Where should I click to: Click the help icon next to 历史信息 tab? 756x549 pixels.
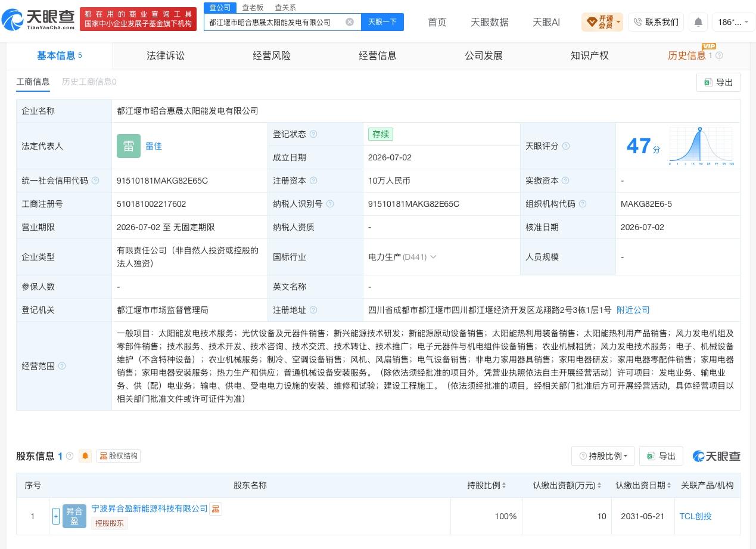point(719,55)
